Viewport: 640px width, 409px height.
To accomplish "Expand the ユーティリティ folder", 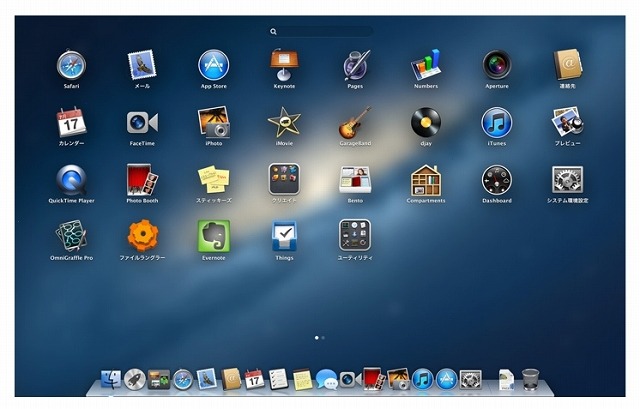I will [x=355, y=235].
